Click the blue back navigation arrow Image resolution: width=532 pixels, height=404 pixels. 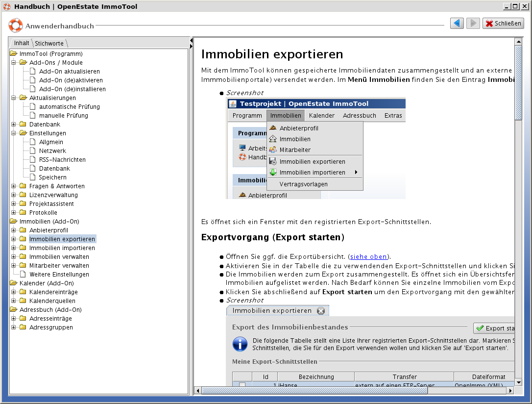coord(457,24)
